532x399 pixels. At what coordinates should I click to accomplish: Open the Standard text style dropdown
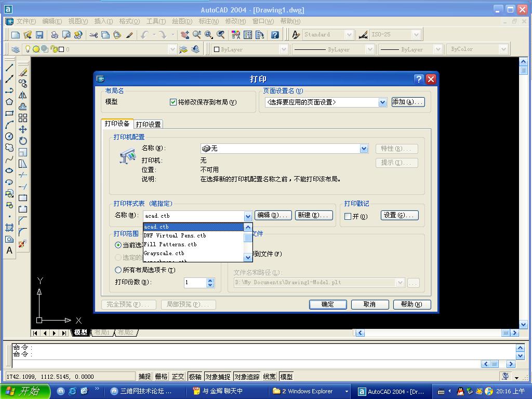point(349,35)
